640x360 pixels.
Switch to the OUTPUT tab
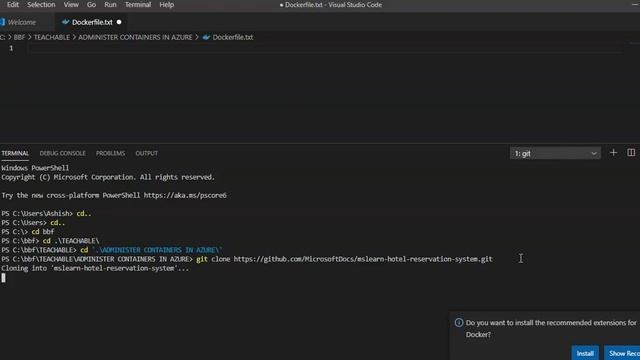[147, 153]
